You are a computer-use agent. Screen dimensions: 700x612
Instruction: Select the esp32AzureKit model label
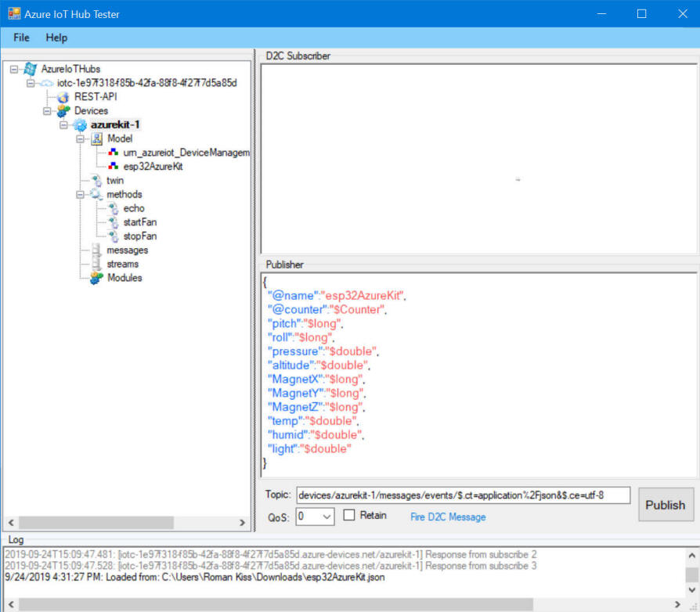153,167
